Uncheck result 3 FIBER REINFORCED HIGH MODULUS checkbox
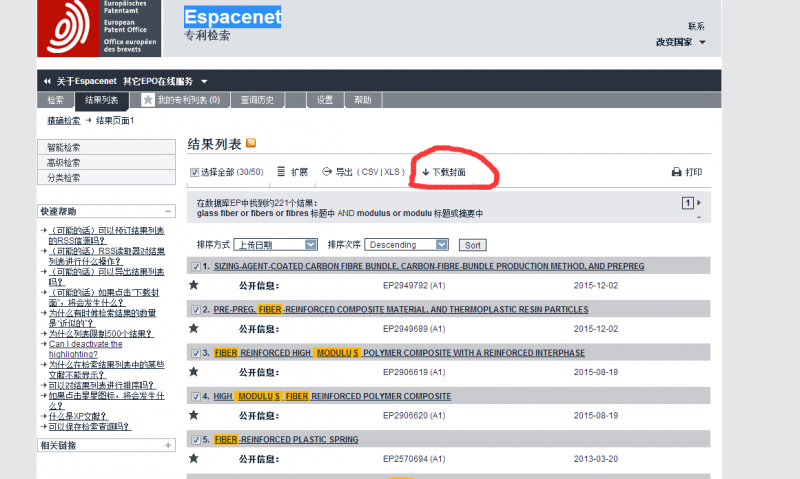Image resolution: width=800 pixels, height=479 pixels. tap(195, 353)
